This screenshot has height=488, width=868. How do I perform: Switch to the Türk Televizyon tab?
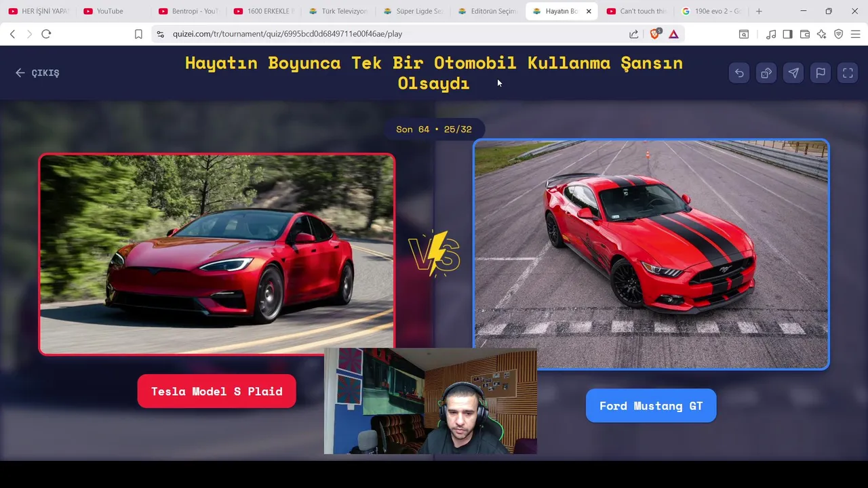338,11
